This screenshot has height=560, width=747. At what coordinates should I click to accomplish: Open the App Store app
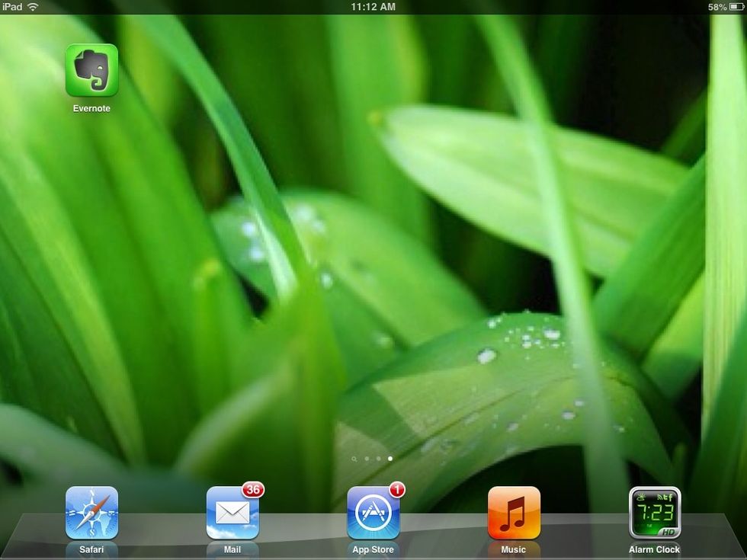coord(373,512)
